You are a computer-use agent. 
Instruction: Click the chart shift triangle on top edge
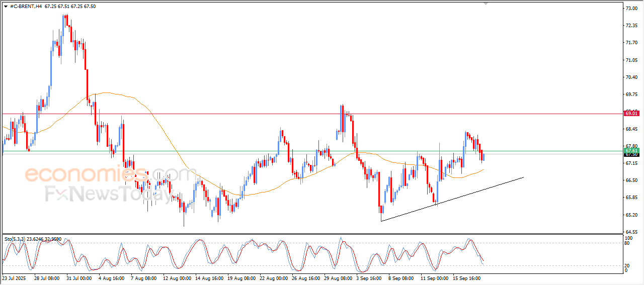(x=486, y=4)
